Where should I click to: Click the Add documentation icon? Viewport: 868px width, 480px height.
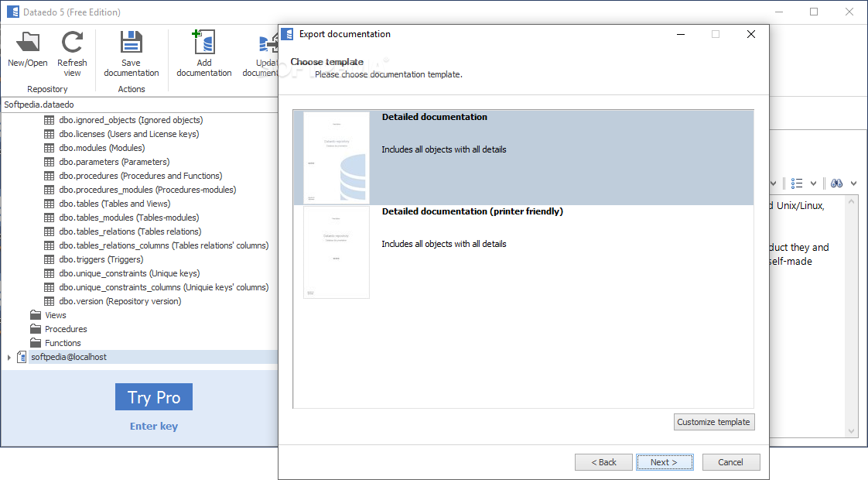[203, 43]
